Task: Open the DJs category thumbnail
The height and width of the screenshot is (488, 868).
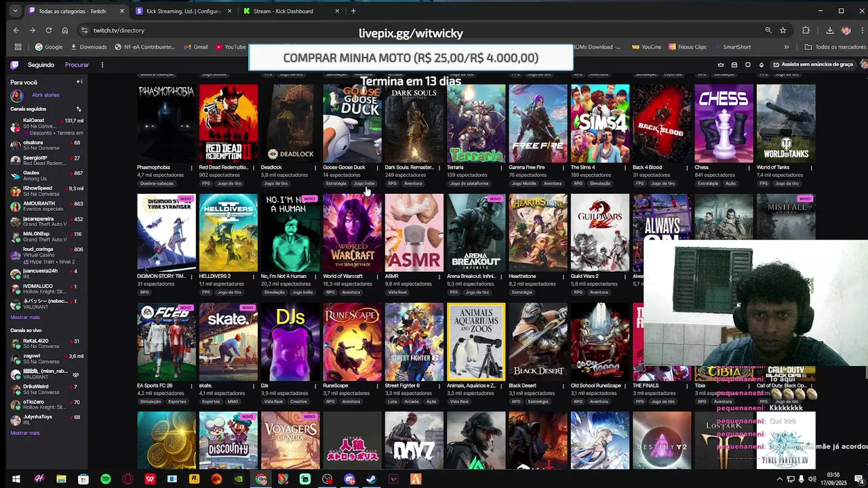Action: click(290, 342)
